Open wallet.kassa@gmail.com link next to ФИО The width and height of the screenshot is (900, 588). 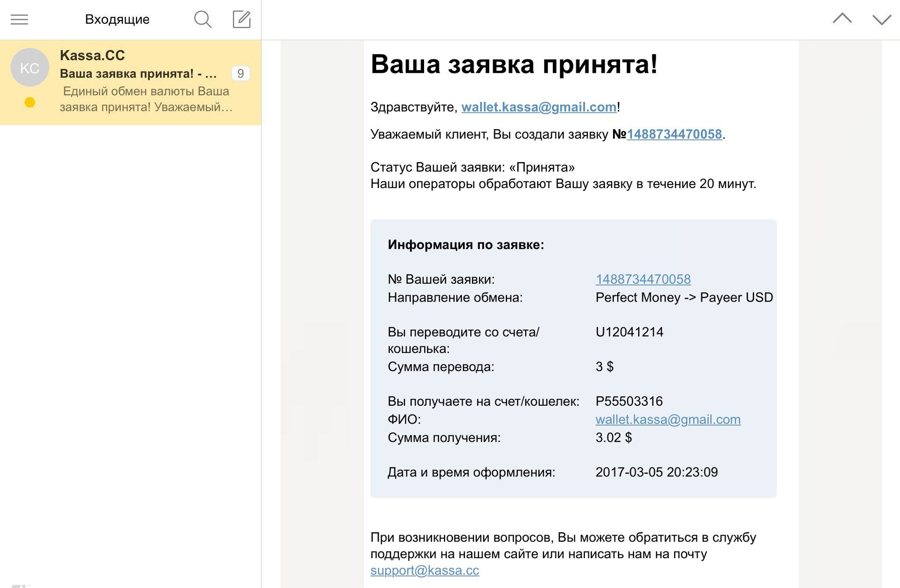tap(668, 419)
